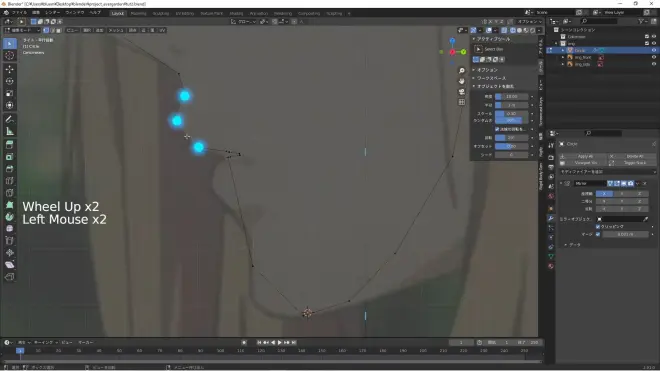Click the viewport zoom magnifier gizmo
Screen dimensions: 660x371
(462, 71)
